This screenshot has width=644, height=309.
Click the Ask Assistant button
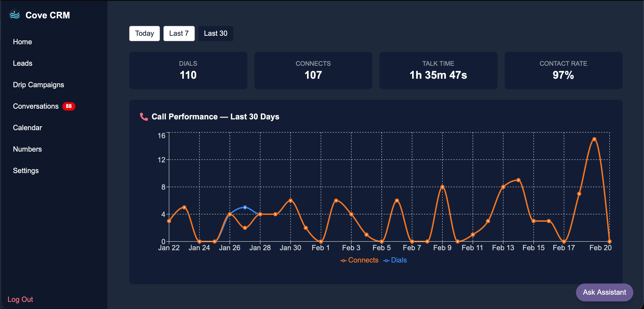click(x=604, y=292)
